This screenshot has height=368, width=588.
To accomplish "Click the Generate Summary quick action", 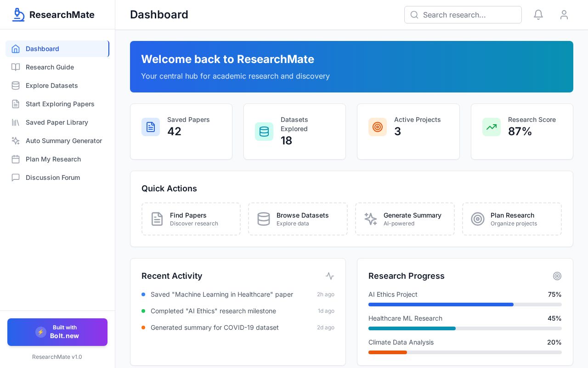I will click(x=405, y=219).
